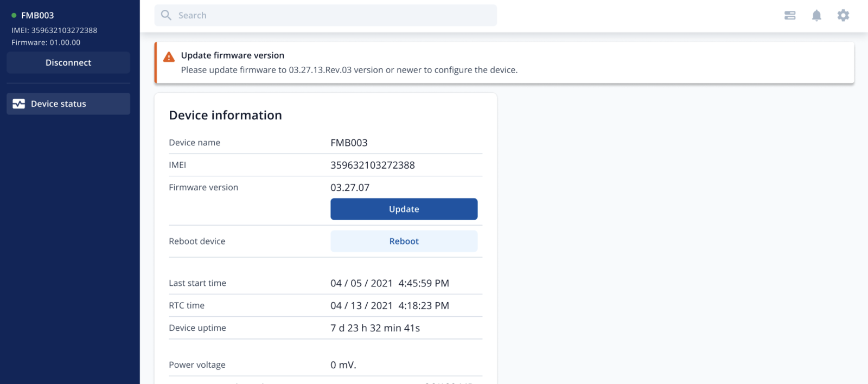Click the 'Update firmware version' alert heading

[232, 55]
